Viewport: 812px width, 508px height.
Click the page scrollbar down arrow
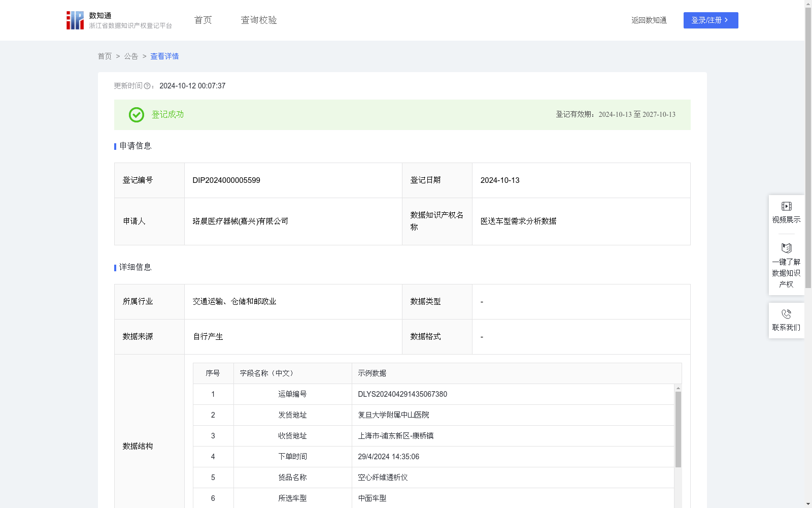[808, 504]
